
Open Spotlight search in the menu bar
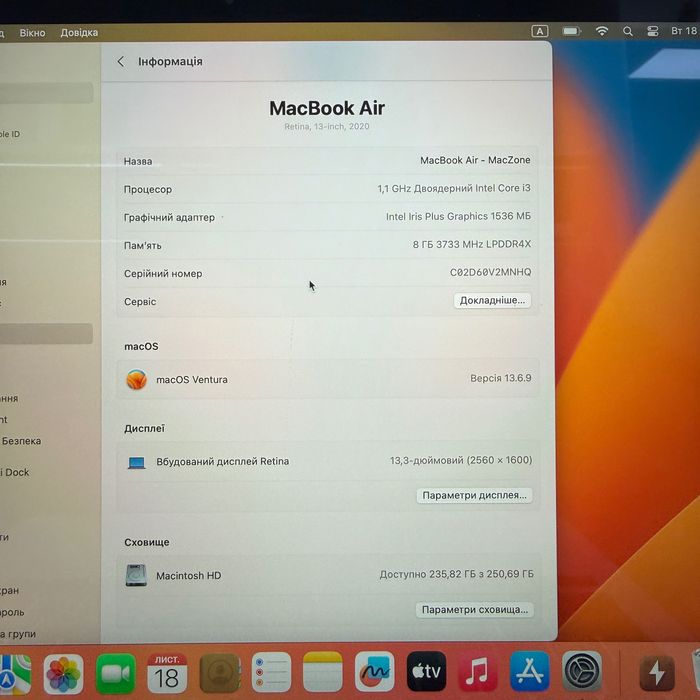click(x=628, y=31)
